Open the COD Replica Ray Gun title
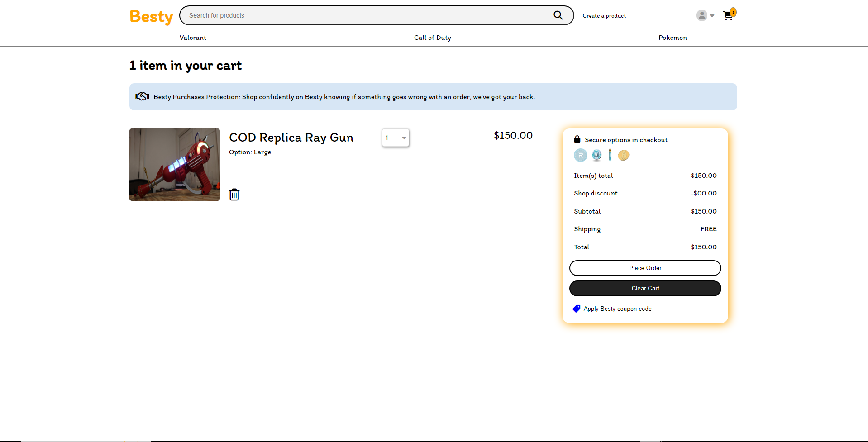868x442 pixels. 291,138
